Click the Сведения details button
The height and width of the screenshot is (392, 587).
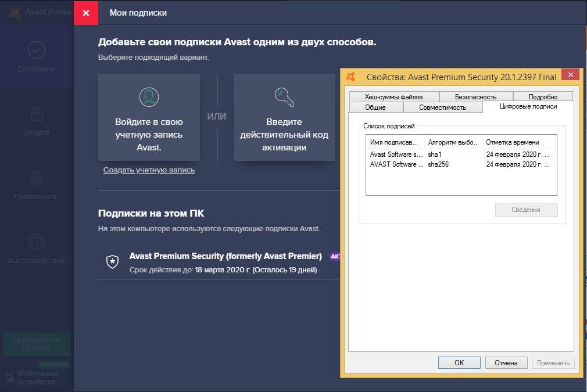(526, 210)
